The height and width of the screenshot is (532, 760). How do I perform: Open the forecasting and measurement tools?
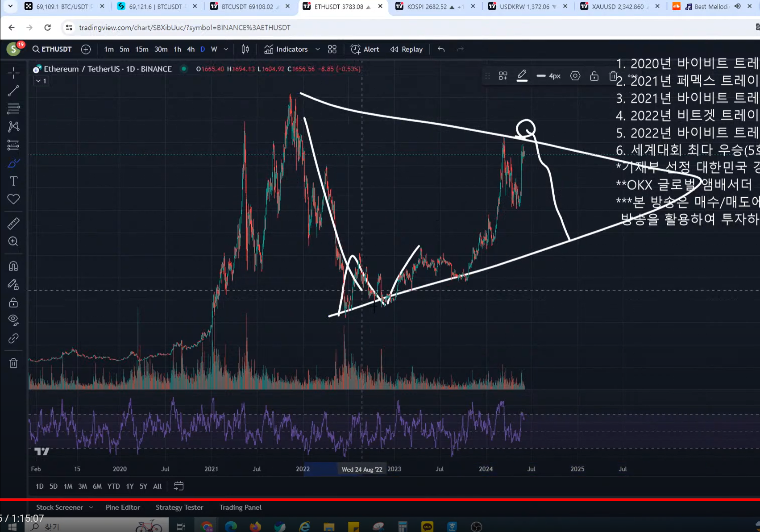tap(13, 145)
